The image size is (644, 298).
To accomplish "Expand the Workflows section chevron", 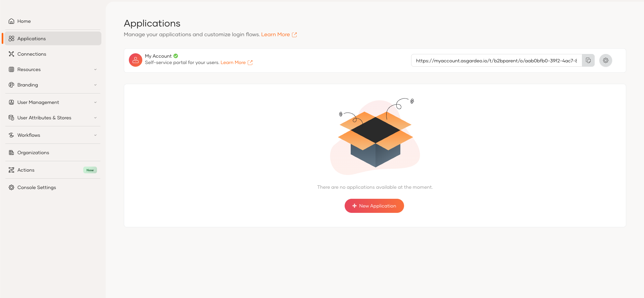I will coord(95,135).
